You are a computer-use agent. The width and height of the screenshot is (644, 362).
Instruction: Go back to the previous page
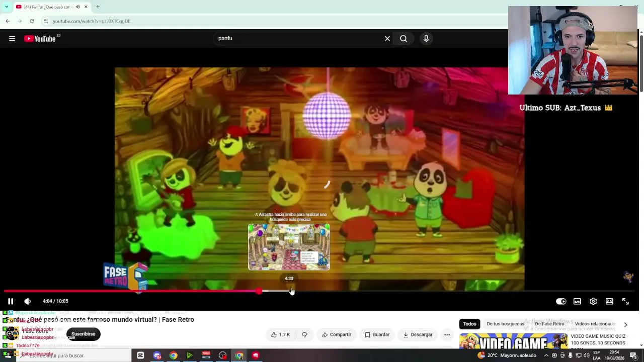(8, 21)
